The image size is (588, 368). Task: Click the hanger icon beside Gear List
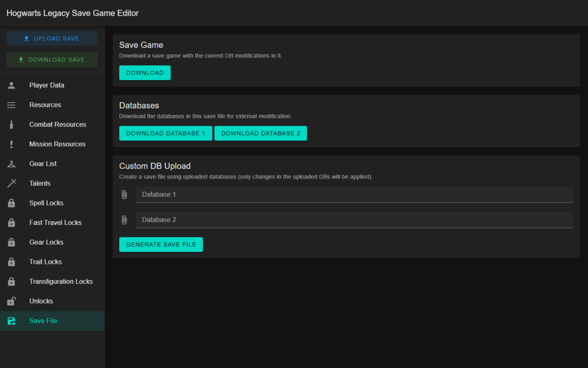11,164
